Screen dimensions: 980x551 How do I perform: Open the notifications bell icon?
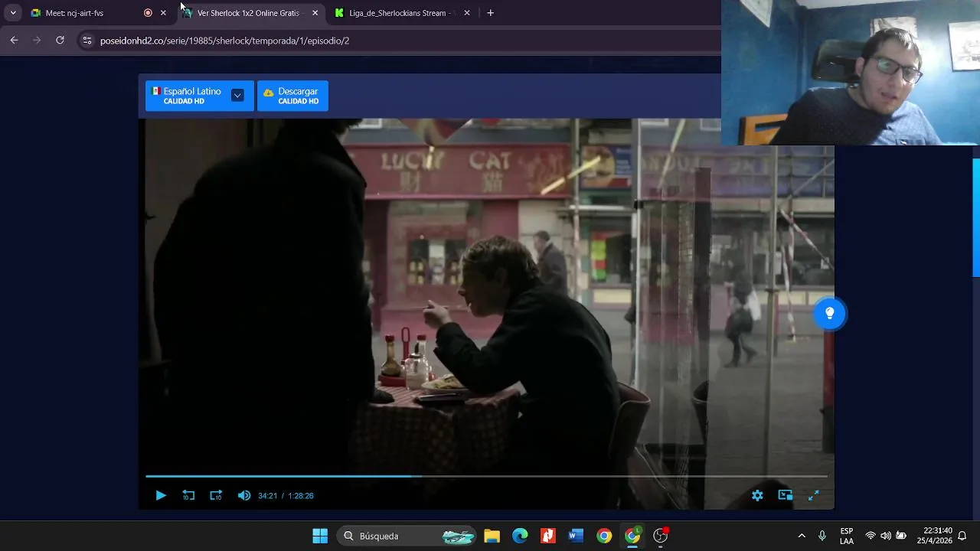click(x=962, y=536)
